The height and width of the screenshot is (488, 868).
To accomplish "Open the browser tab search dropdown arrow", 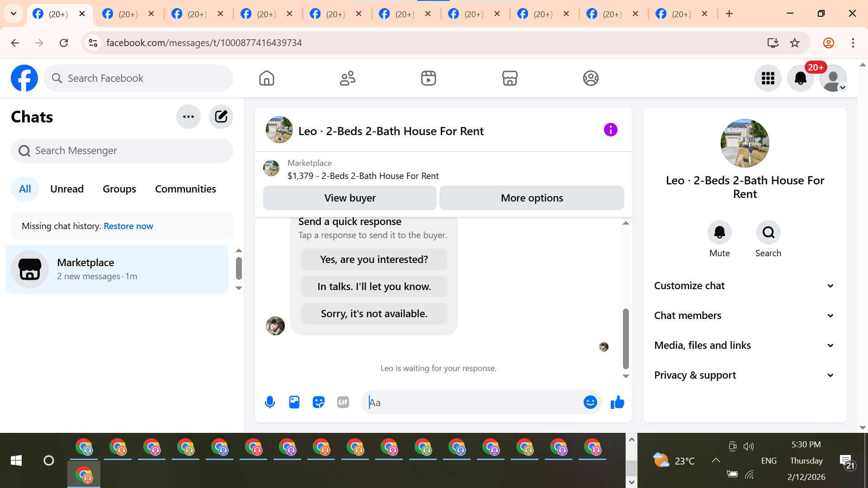I will point(14,14).
